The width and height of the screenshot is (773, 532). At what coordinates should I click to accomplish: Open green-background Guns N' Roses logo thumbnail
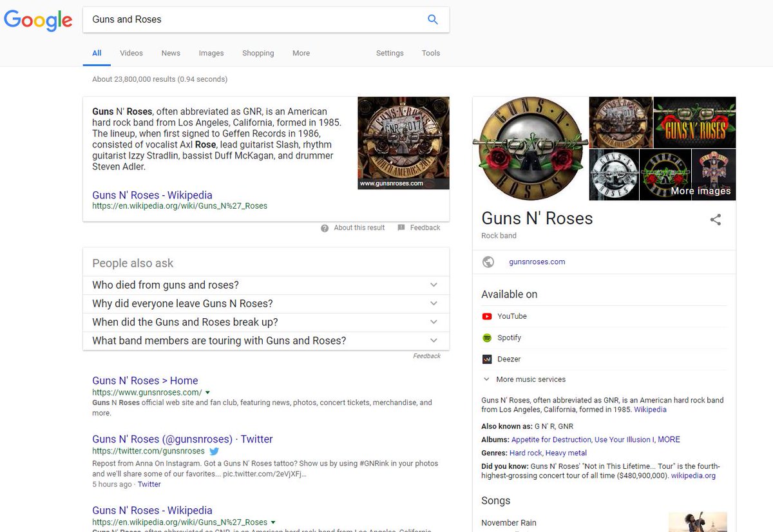click(694, 122)
